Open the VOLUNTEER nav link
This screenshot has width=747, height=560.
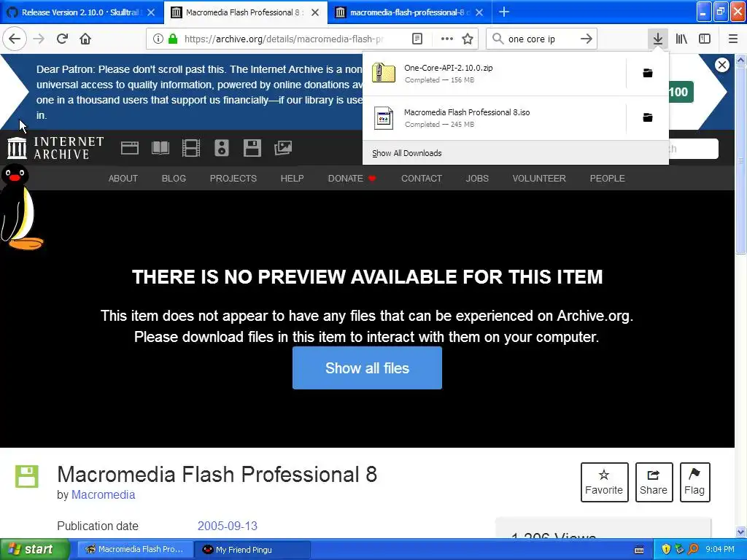click(539, 179)
